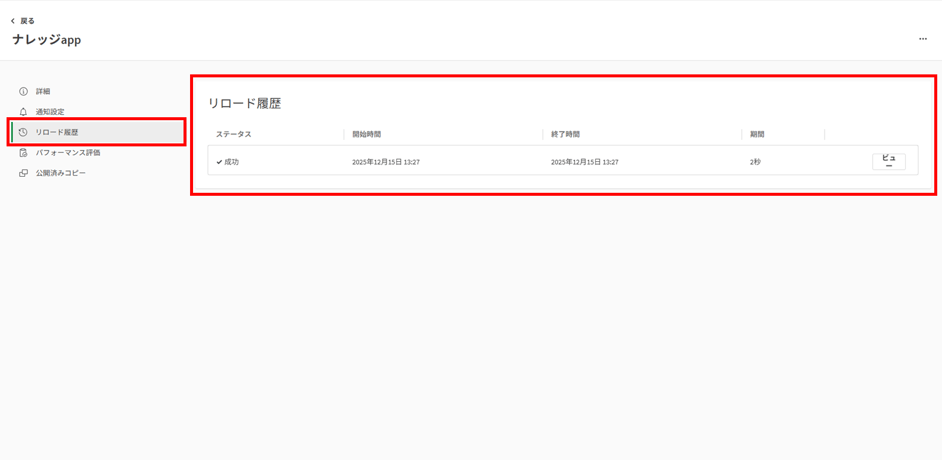The image size is (942, 460).
Task: Open the 詳細 section in the sidebar
Action: tap(43, 91)
